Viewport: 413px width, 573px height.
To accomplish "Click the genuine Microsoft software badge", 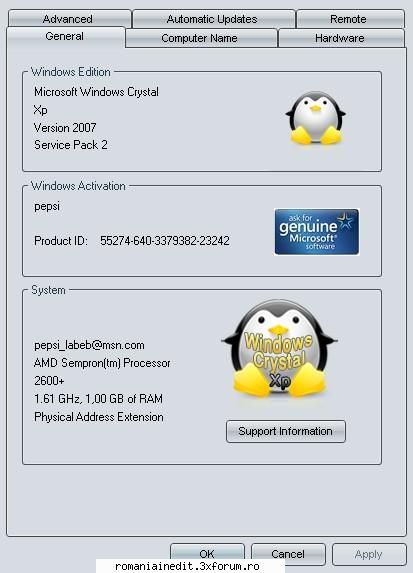I will coord(317,232).
